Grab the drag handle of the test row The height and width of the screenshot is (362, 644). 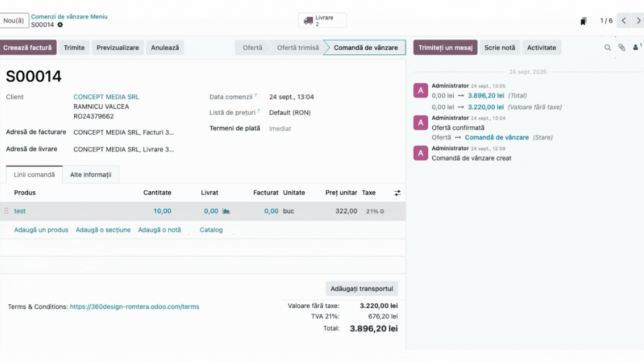tap(6, 211)
